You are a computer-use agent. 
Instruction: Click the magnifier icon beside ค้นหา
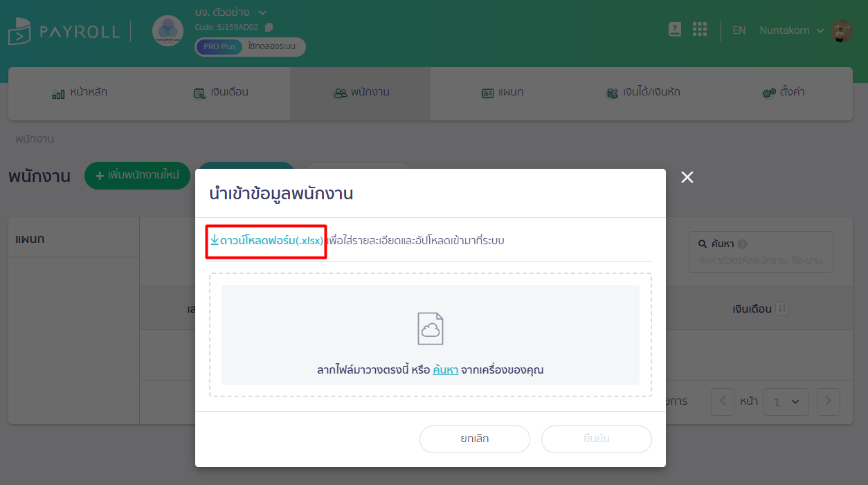coord(702,244)
